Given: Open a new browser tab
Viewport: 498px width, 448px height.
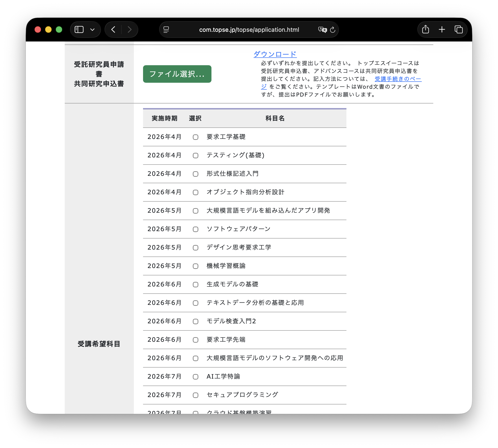Looking at the screenshot, I should point(442,29).
